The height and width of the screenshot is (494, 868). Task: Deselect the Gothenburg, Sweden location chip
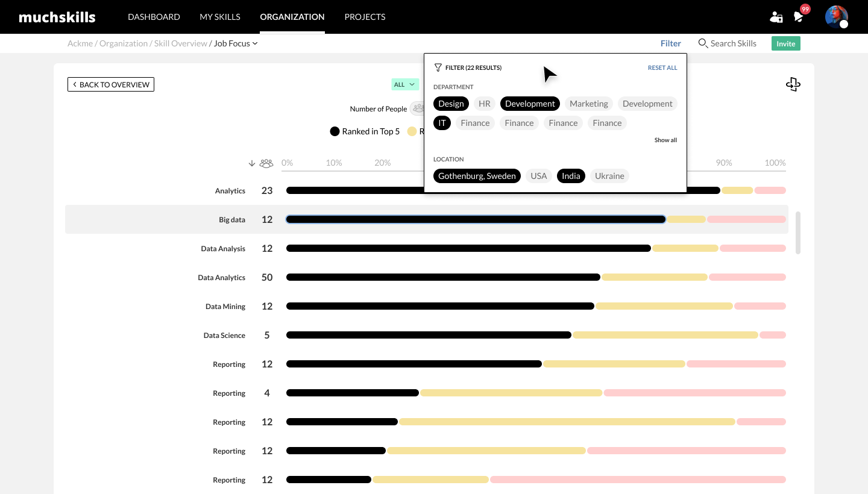[x=477, y=176]
